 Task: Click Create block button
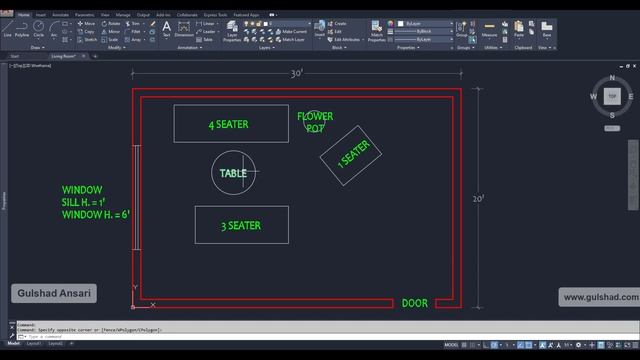337,24
